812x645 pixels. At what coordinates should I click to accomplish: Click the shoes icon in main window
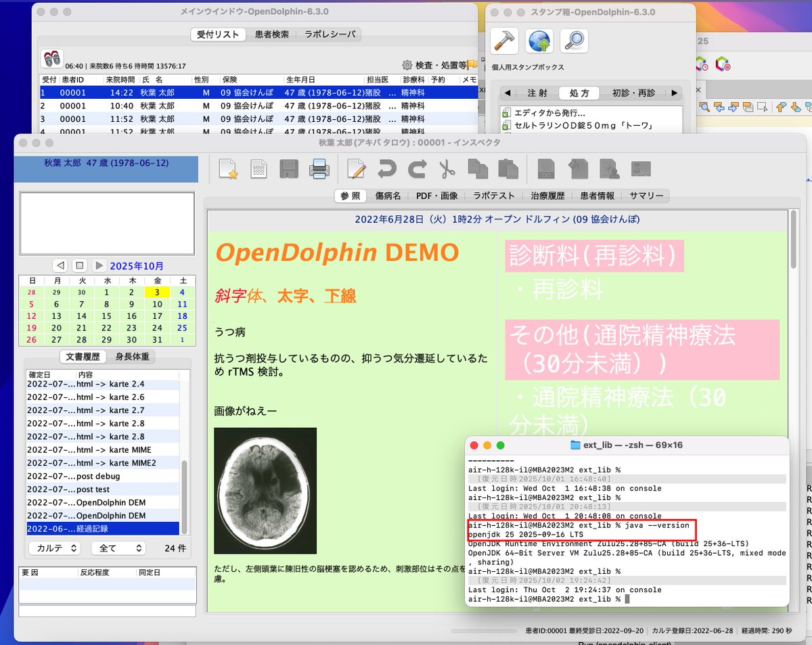click(x=52, y=59)
